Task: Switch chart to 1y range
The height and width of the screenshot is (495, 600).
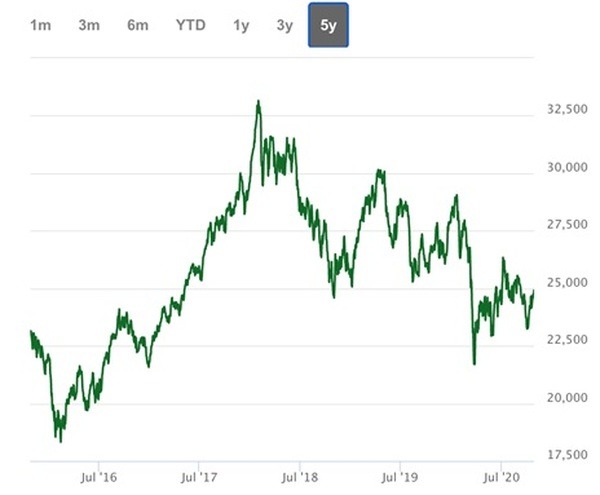Action: point(241,25)
